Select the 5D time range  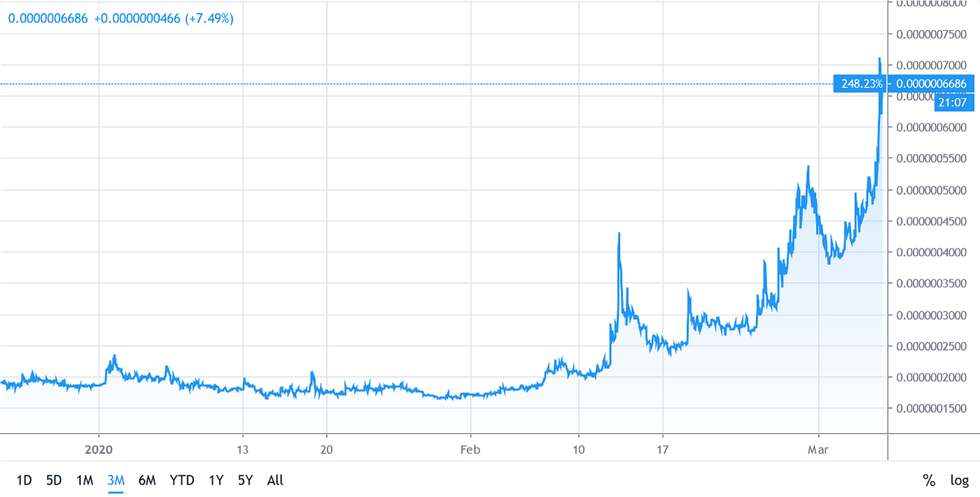(x=55, y=481)
